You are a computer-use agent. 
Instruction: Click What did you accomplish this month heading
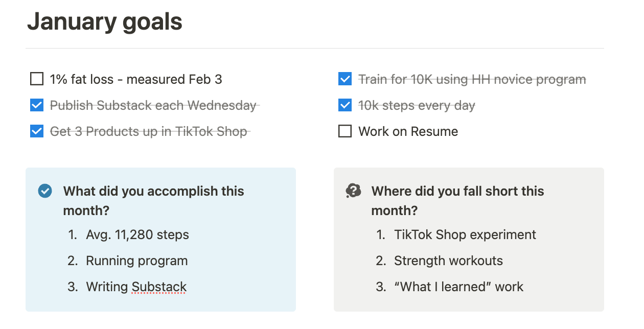153,201
